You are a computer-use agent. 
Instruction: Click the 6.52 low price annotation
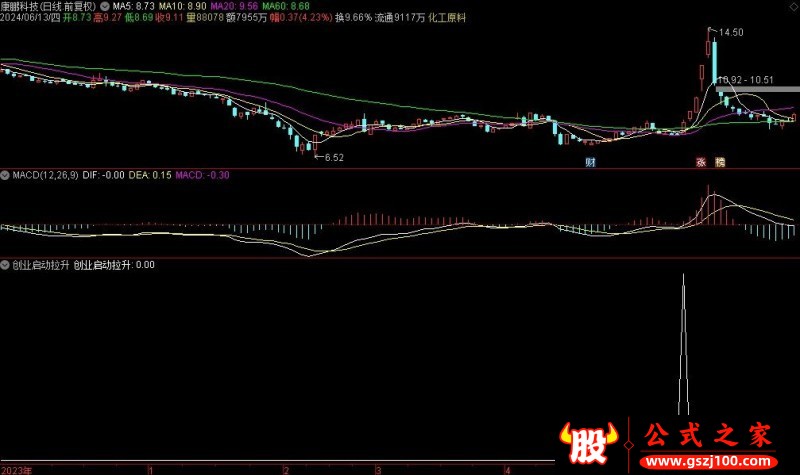coord(332,157)
